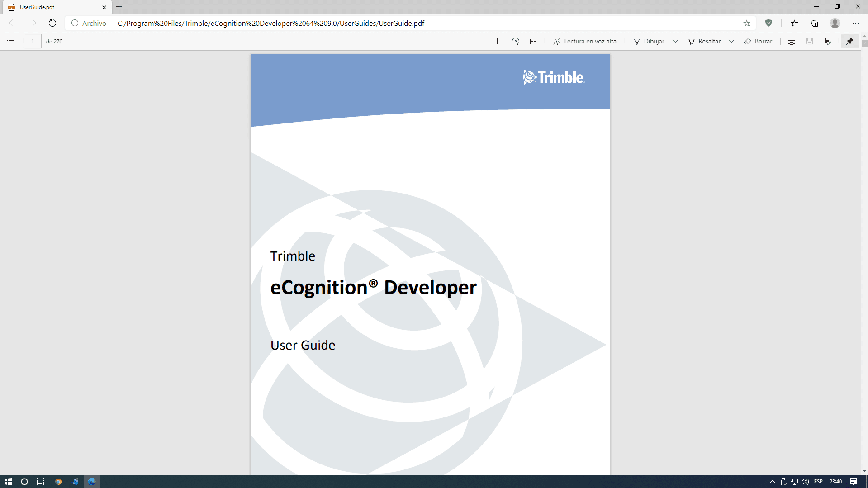Click the Resaltar highlight button

point(704,41)
